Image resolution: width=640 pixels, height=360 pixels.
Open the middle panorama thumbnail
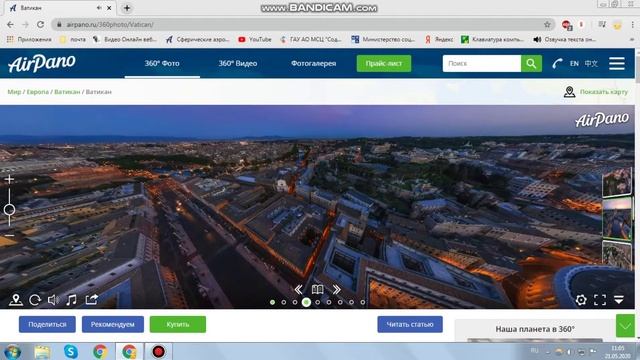point(617,218)
